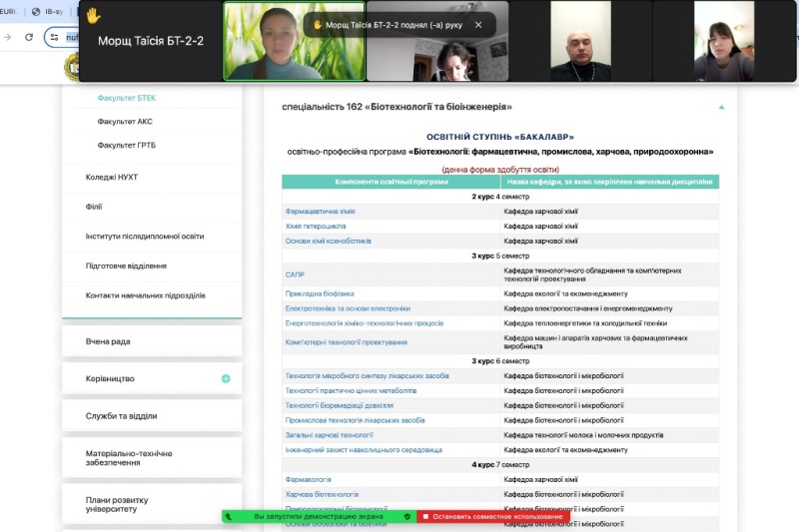Click the Морщ Таїсія БТ-2-2 participant name
The image size is (799, 532).
[x=151, y=41]
